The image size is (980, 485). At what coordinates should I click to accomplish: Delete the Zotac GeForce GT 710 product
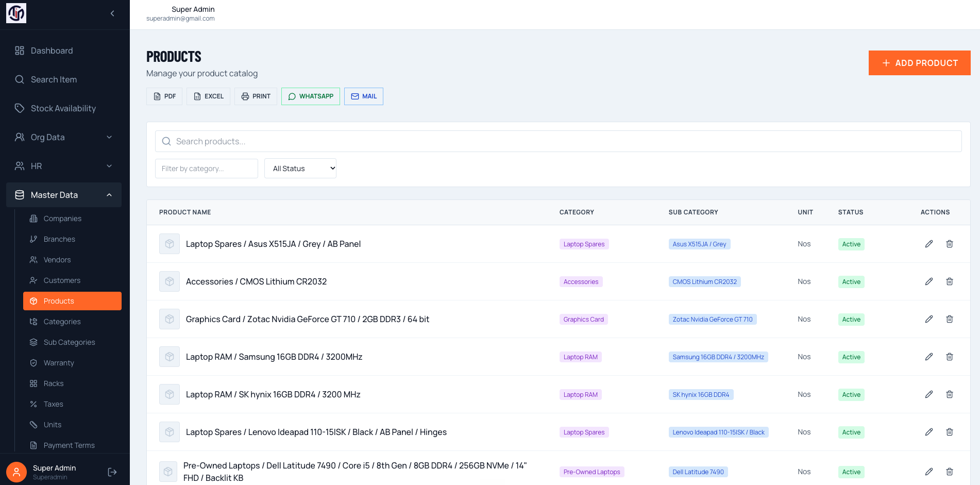point(950,319)
